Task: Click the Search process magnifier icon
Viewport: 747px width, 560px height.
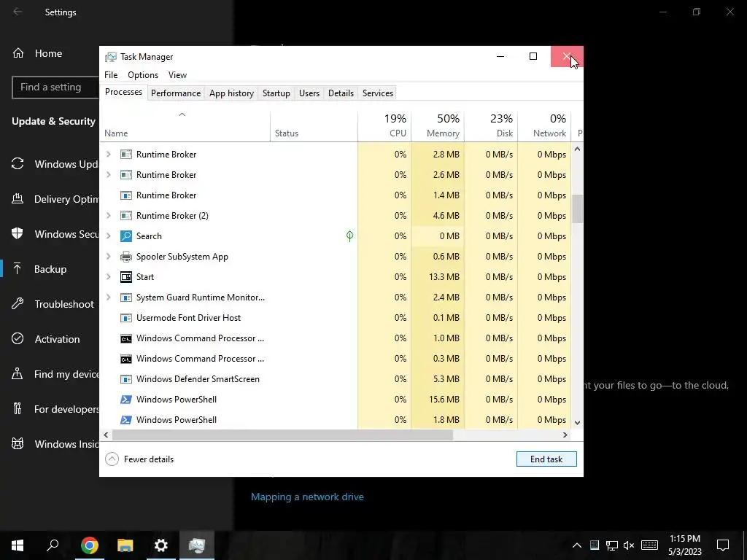Action: click(x=125, y=236)
